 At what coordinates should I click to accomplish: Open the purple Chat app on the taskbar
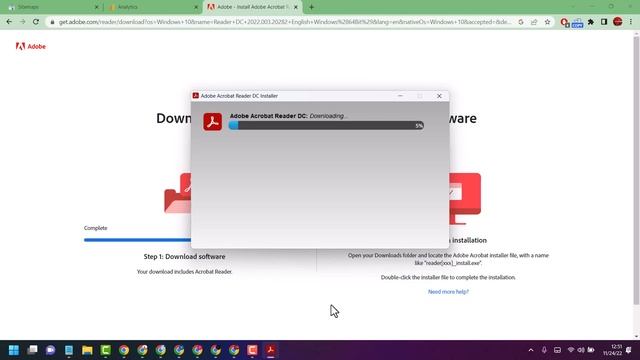(51, 350)
